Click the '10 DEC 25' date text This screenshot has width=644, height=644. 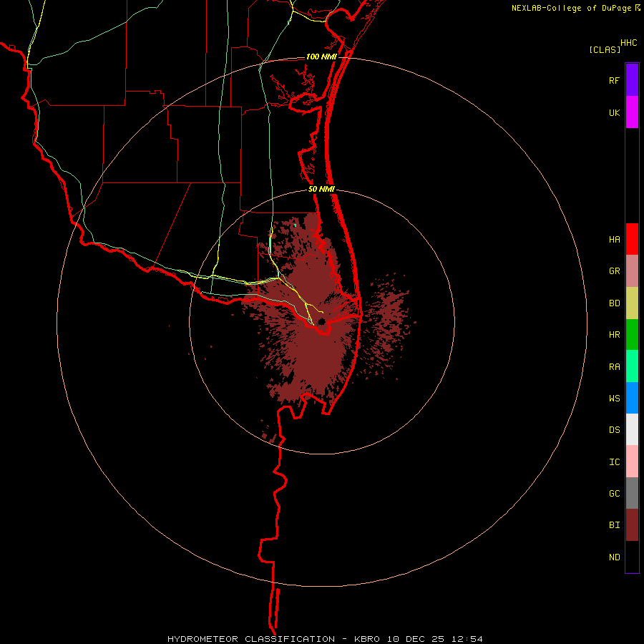click(415, 639)
